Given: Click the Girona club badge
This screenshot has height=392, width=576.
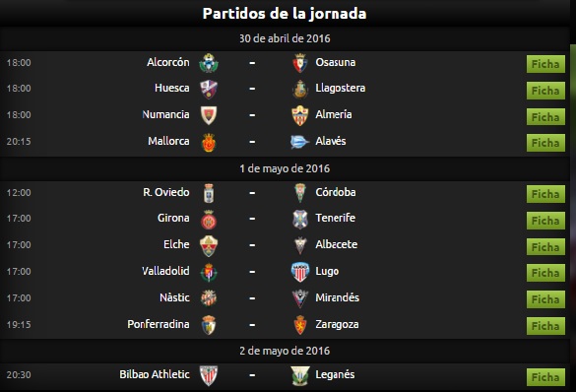Looking at the screenshot, I should pyautogui.click(x=209, y=220).
